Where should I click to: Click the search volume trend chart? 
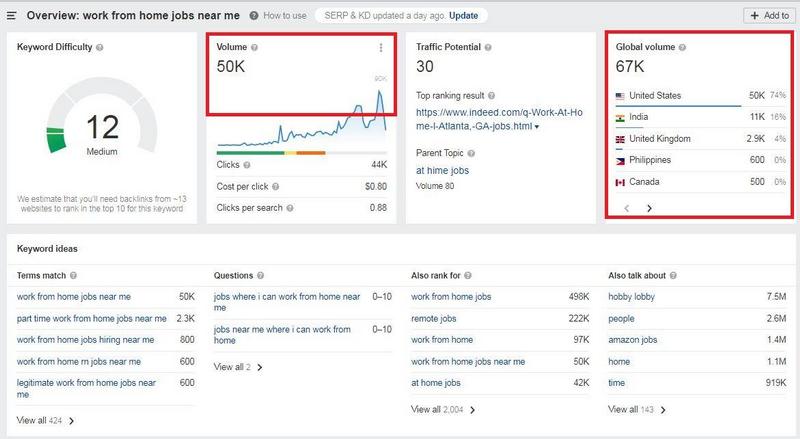[302, 118]
